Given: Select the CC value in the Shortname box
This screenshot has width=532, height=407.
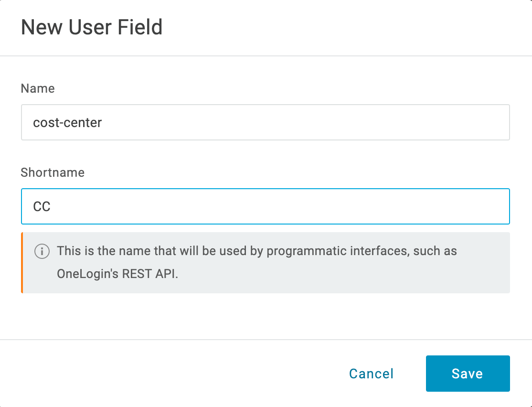Looking at the screenshot, I should pyautogui.click(x=43, y=206).
